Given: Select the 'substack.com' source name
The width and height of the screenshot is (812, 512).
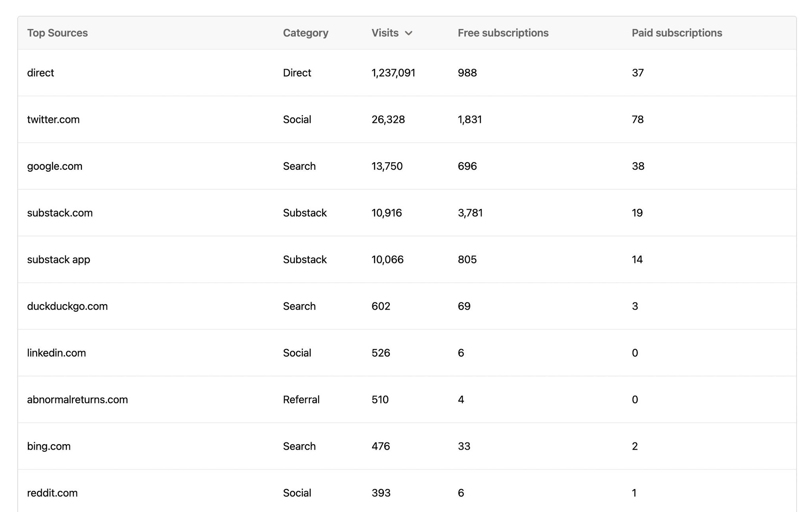Looking at the screenshot, I should pyautogui.click(x=60, y=213).
